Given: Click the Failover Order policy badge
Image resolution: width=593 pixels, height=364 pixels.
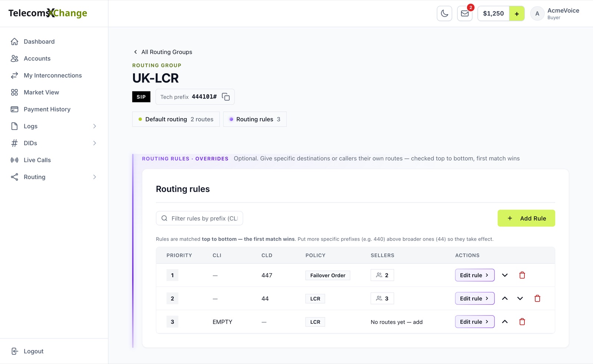Looking at the screenshot, I should click(328, 275).
